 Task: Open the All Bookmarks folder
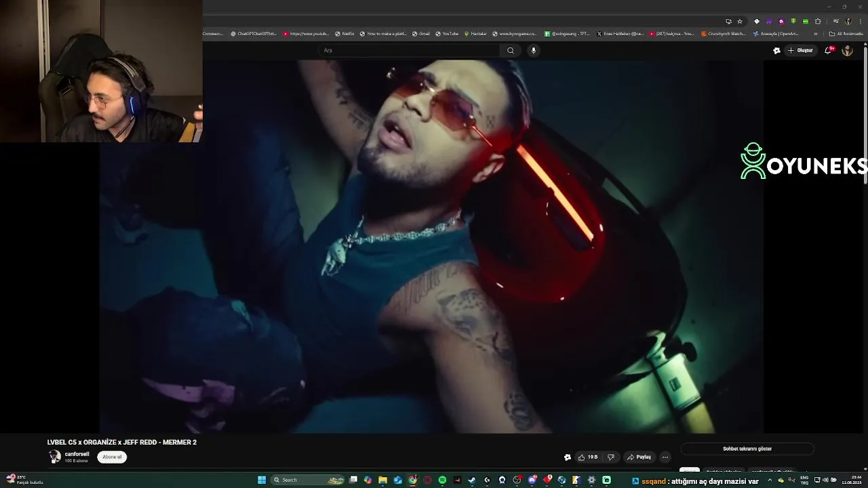[x=846, y=34]
